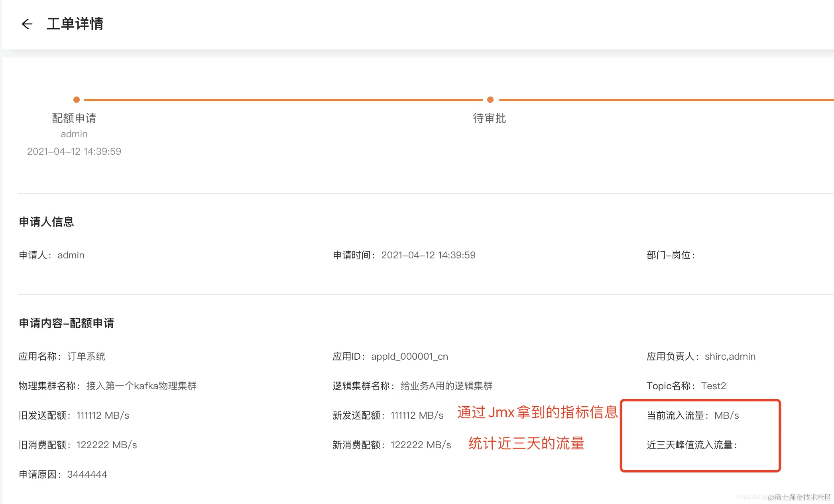Click the 申请原因 3444444 value
The image size is (834, 504).
87,474
